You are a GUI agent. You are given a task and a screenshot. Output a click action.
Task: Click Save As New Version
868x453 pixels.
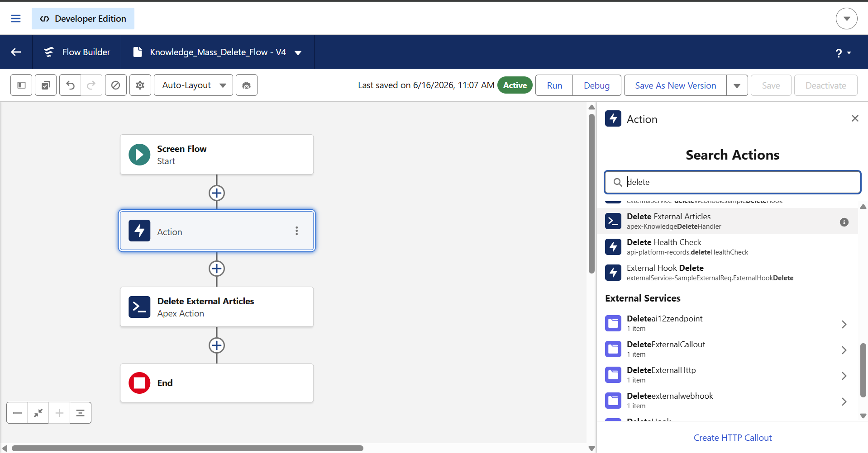pos(675,85)
